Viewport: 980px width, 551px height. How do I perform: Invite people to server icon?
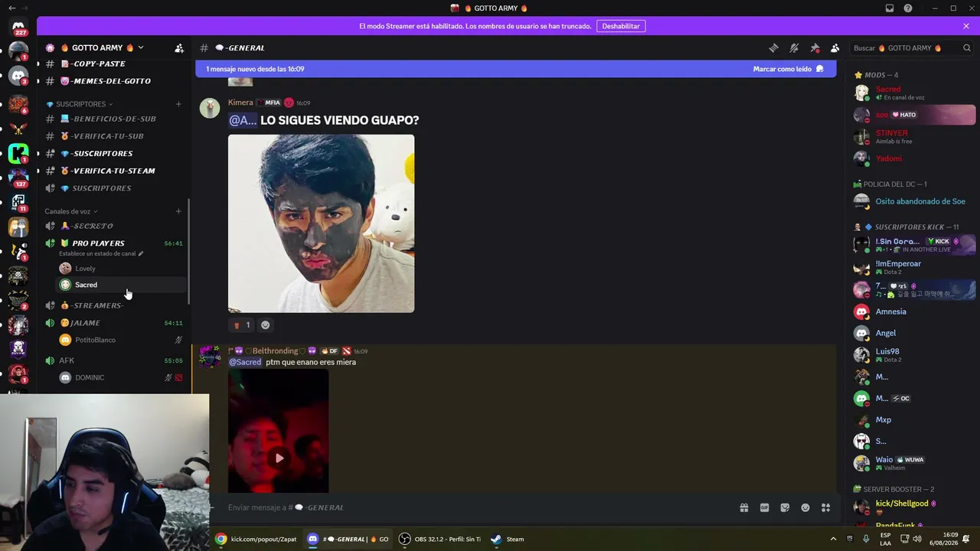179,47
